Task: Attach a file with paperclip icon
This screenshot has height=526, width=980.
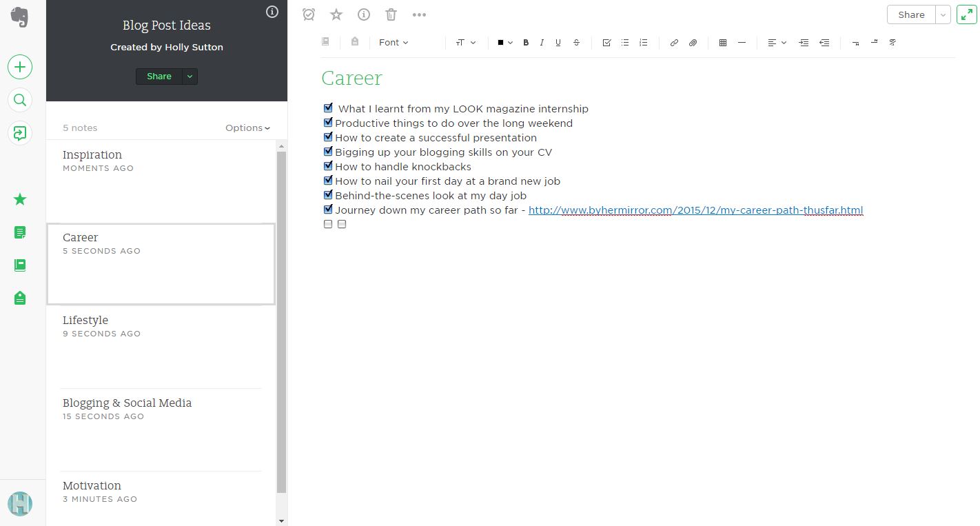Action: pos(693,43)
